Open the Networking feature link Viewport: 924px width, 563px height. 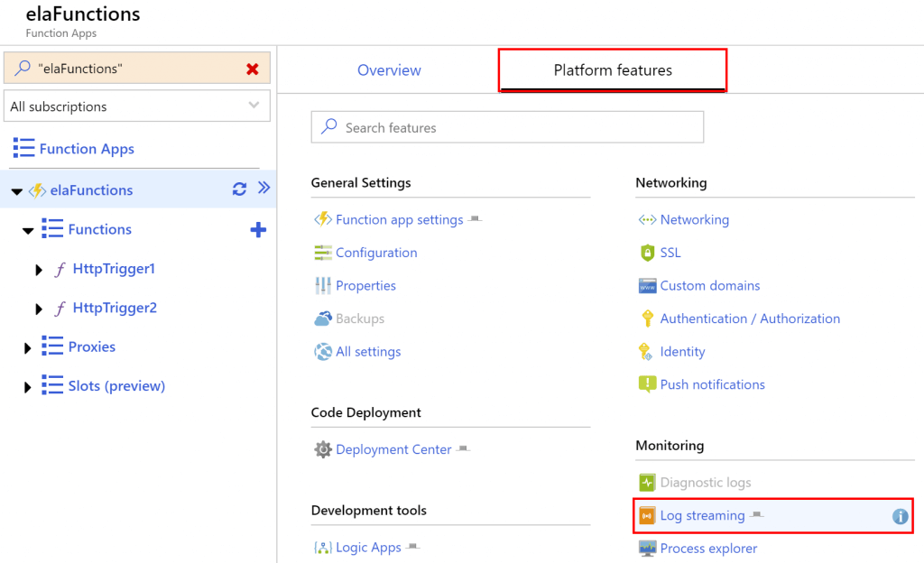[694, 219]
